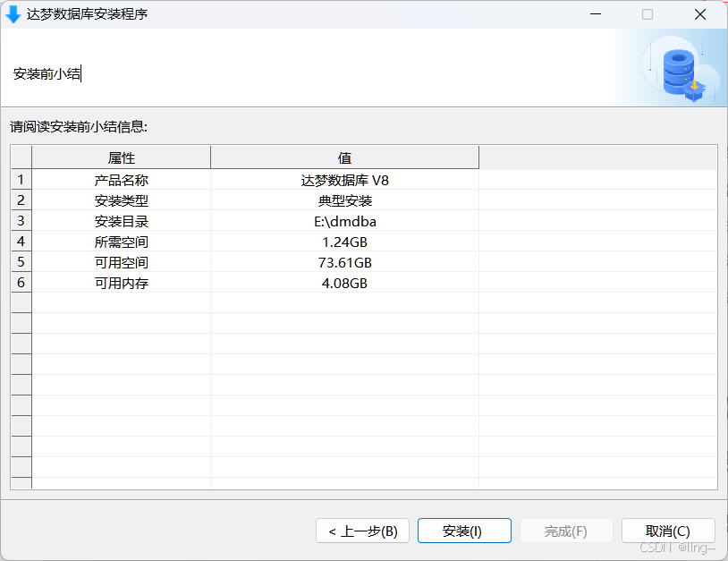Select the E:\dmdba install path value
Screen dimensions: 728x561
(x=344, y=221)
